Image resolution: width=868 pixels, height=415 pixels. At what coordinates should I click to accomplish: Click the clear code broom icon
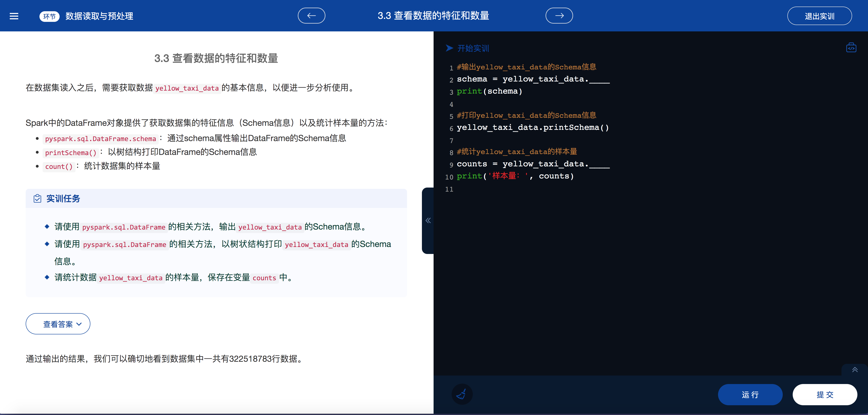pyautogui.click(x=462, y=394)
